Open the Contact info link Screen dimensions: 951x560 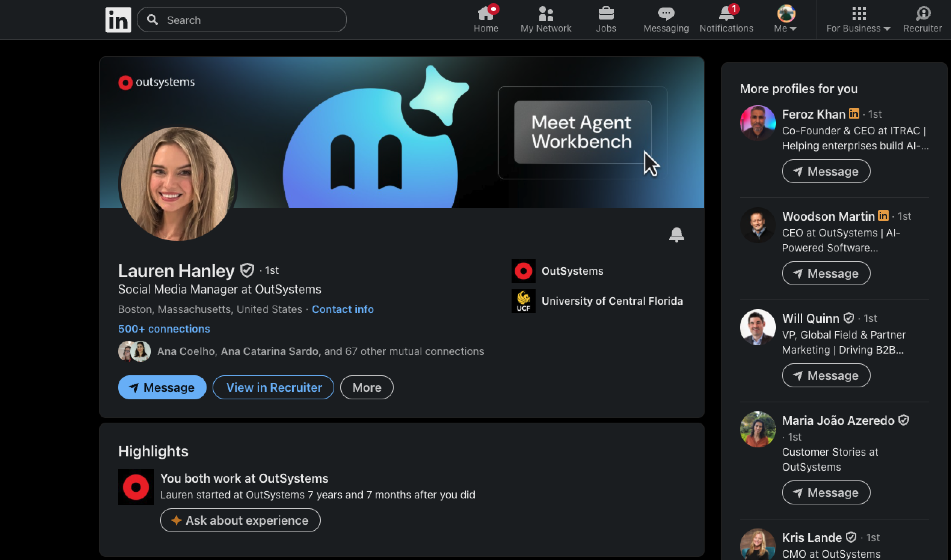pyautogui.click(x=343, y=309)
